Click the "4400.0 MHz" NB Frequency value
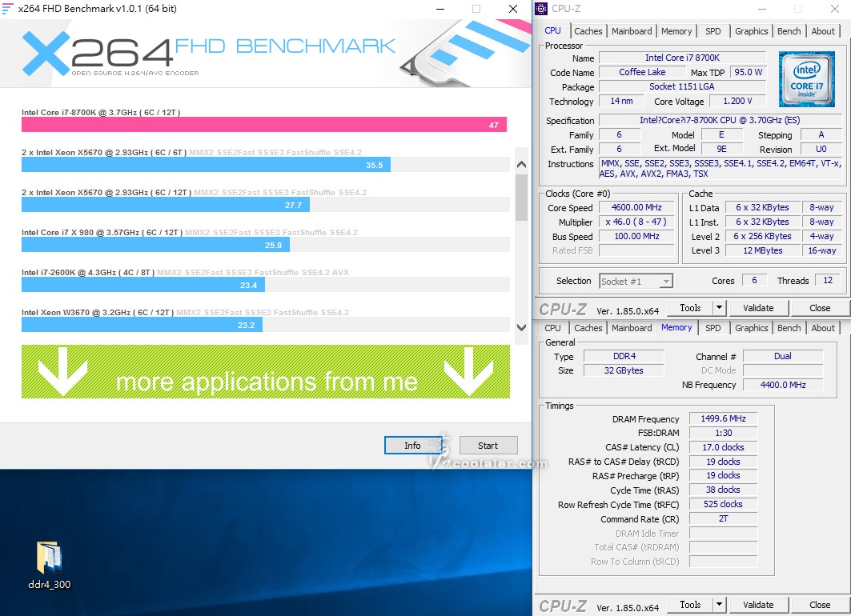Image resolution: width=851 pixels, height=616 pixels. pyautogui.click(x=783, y=385)
